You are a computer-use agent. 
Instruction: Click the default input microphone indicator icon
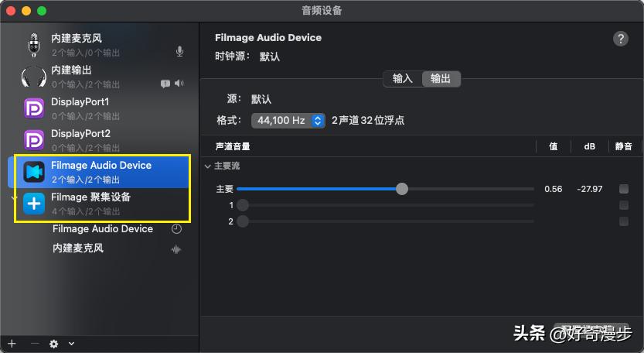(x=179, y=51)
